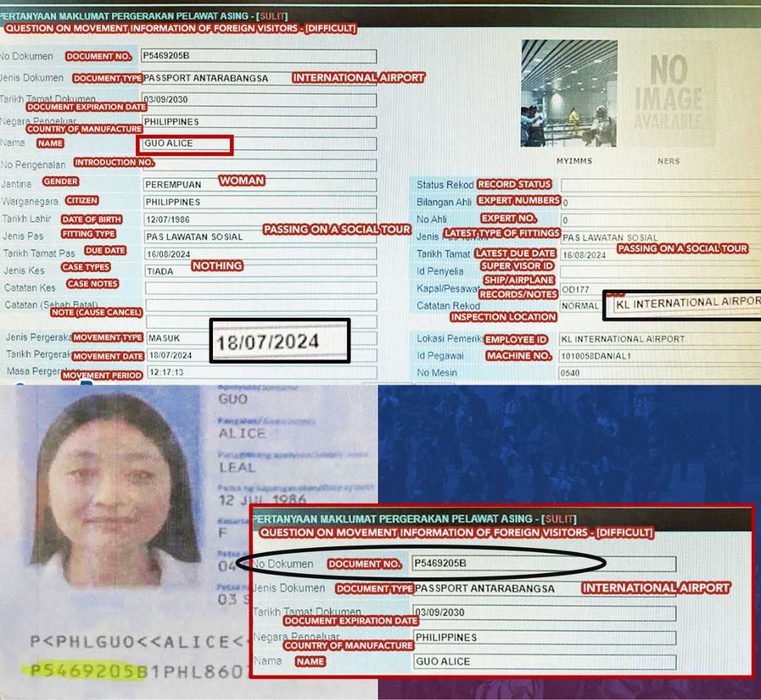Click the Jenis Pergerakan field showing MASUK
Image resolution: width=761 pixels, height=700 pixels.
(176, 339)
